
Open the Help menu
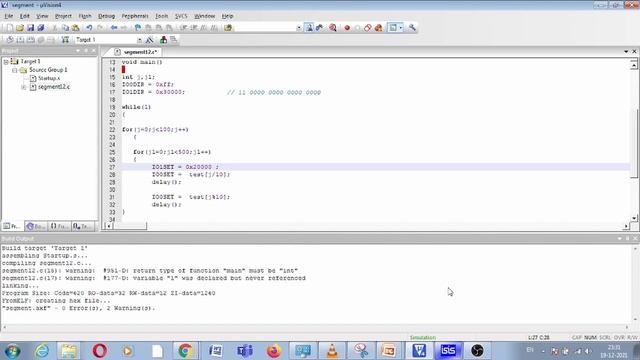coord(227,16)
